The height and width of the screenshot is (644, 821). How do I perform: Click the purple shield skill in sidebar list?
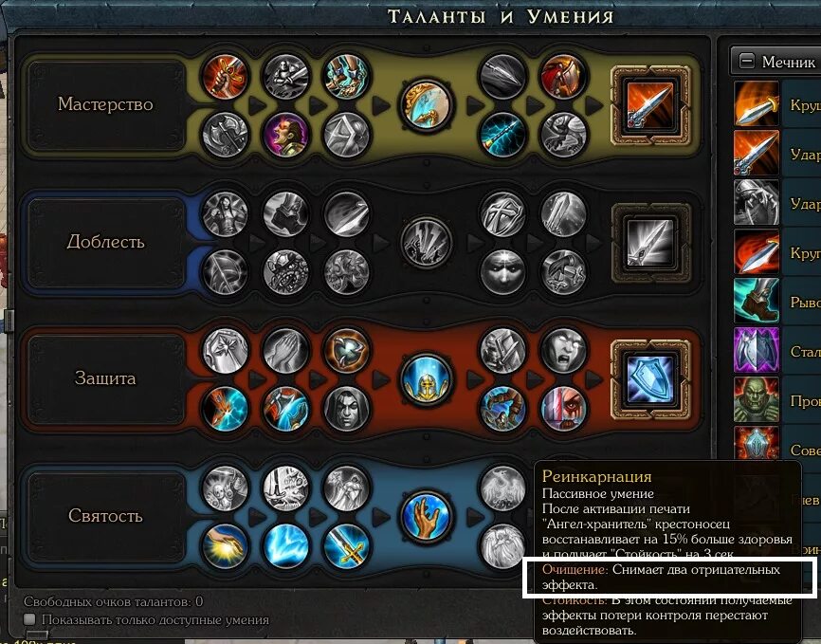pos(757,350)
